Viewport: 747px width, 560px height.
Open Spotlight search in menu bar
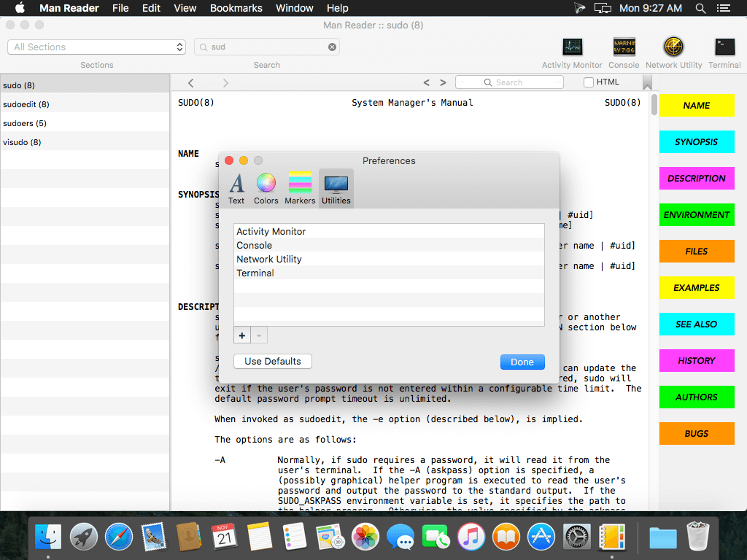[x=700, y=8]
